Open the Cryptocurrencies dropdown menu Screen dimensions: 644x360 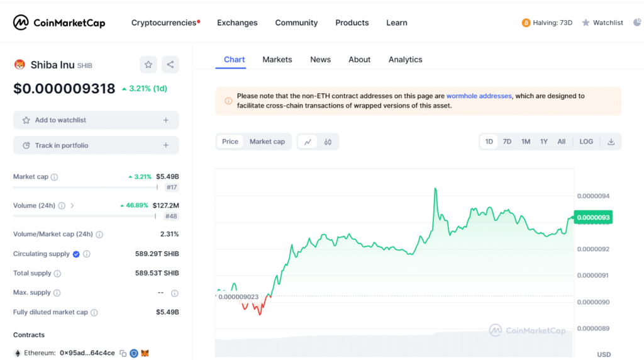(164, 23)
